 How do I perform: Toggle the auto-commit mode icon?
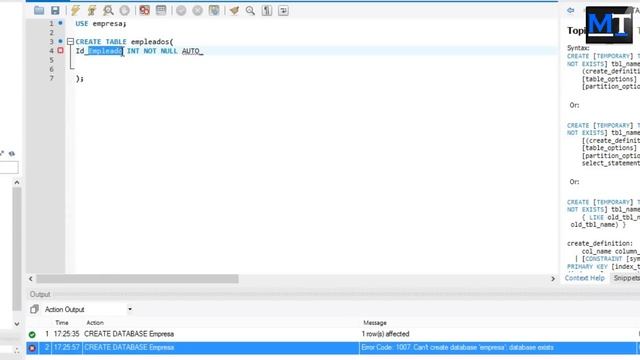tap(214, 11)
